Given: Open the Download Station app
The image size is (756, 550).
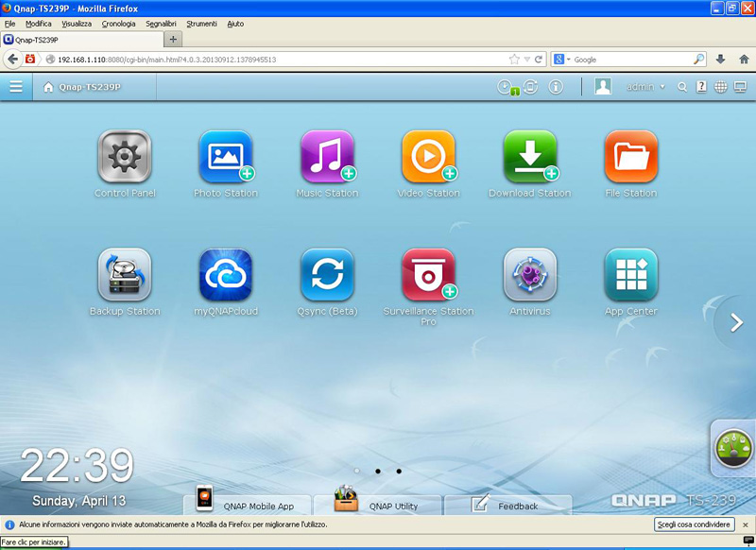Looking at the screenshot, I should click(x=529, y=157).
